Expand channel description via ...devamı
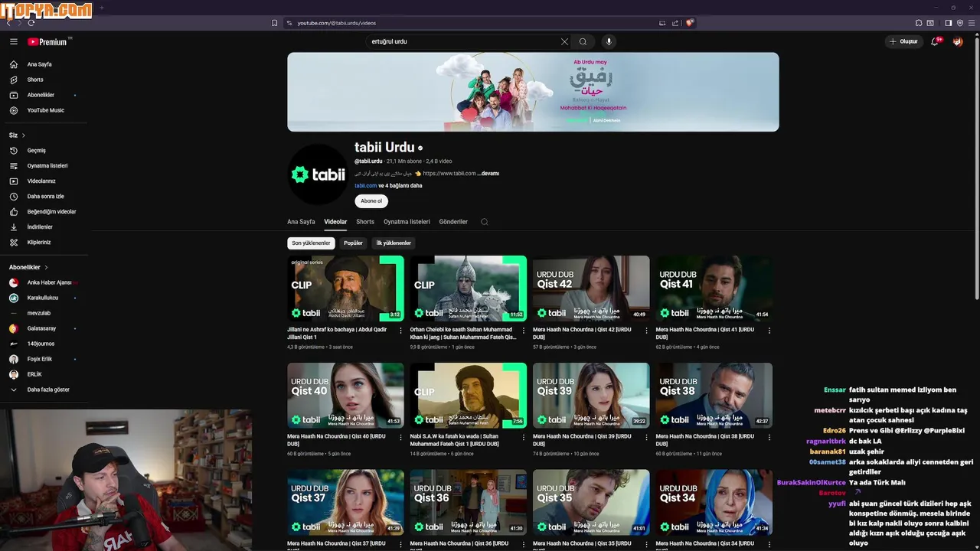This screenshot has width=980, height=551. pyautogui.click(x=488, y=174)
